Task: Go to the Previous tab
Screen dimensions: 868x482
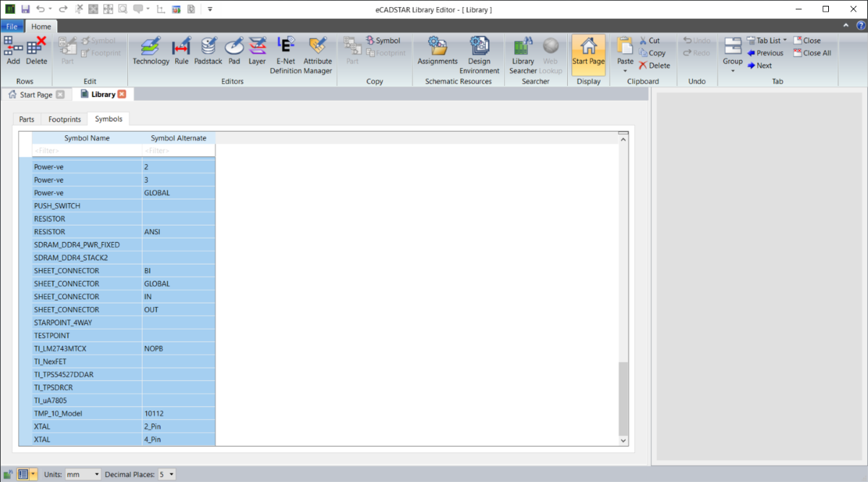Action: [x=765, y=53]
